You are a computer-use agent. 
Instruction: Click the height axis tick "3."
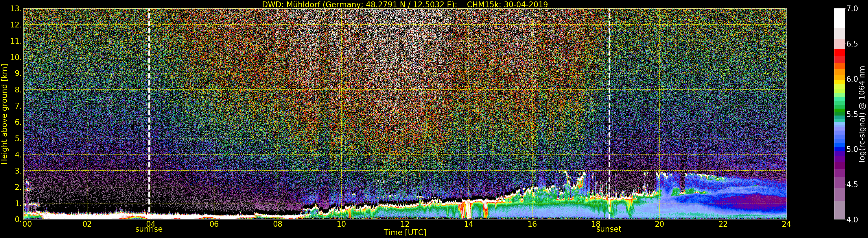click(18, 171)
